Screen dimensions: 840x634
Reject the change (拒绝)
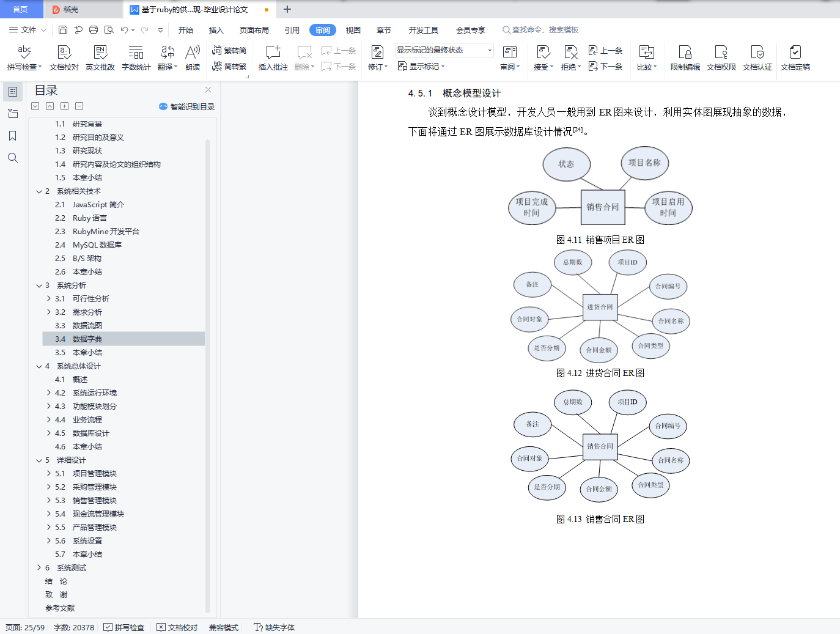pyautogui.click(x=571, y=58)
